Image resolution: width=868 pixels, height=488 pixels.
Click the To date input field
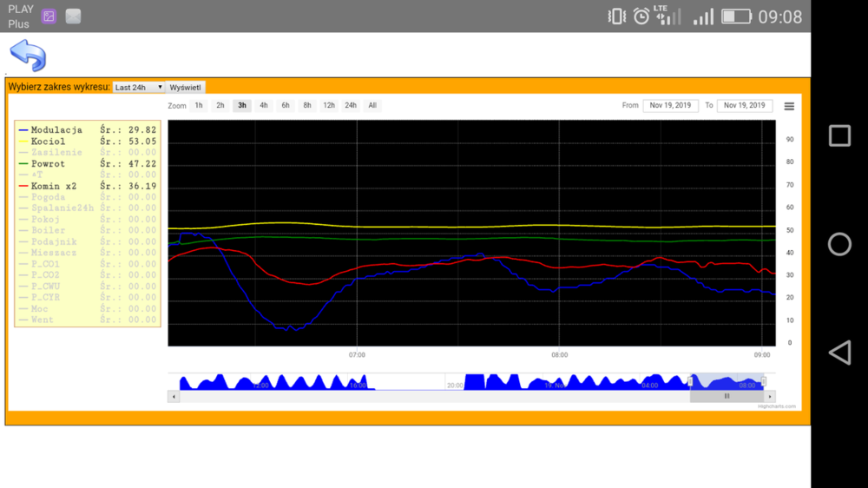pos(745,106)
